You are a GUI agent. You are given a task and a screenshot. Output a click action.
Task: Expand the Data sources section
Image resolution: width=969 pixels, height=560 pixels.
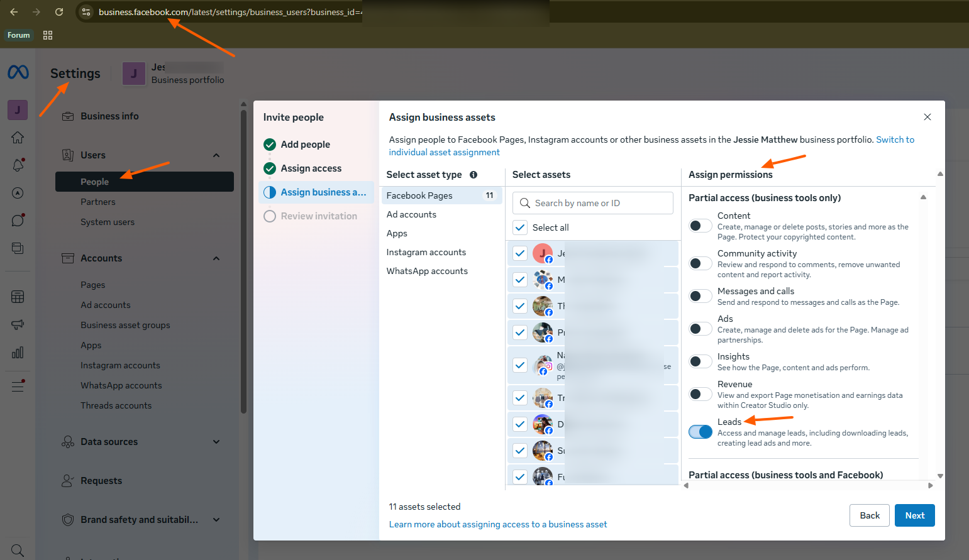[216, 442]
